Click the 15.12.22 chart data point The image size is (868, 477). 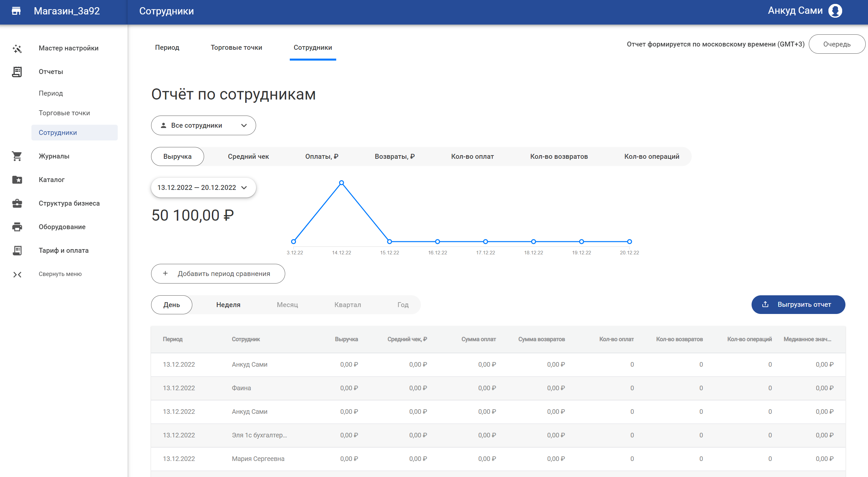[389, 242]
